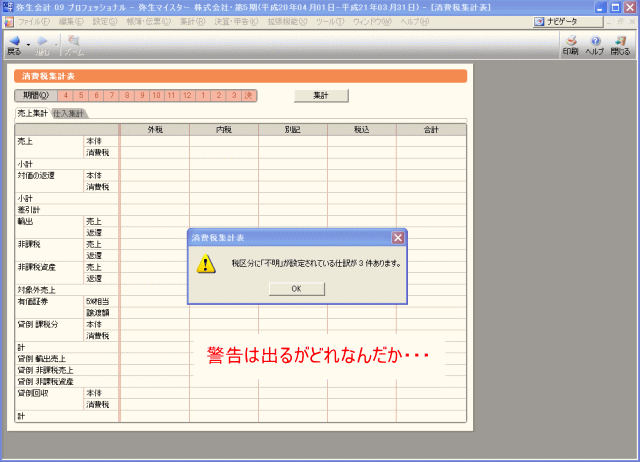Click the 期間(O) button

pyautogui.click(x=36, y=96)
